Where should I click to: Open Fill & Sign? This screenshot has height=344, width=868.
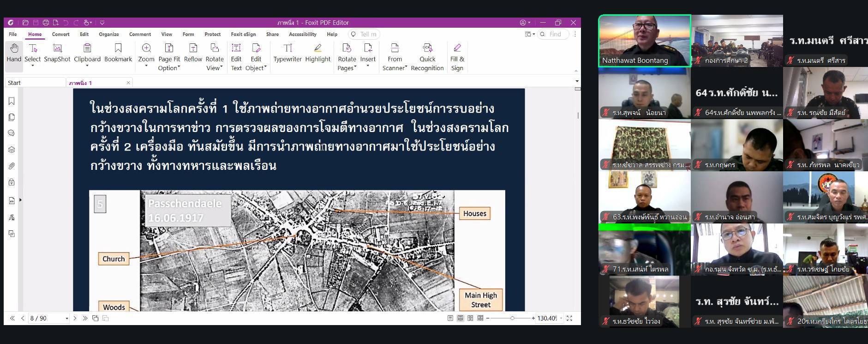[457, 57]
